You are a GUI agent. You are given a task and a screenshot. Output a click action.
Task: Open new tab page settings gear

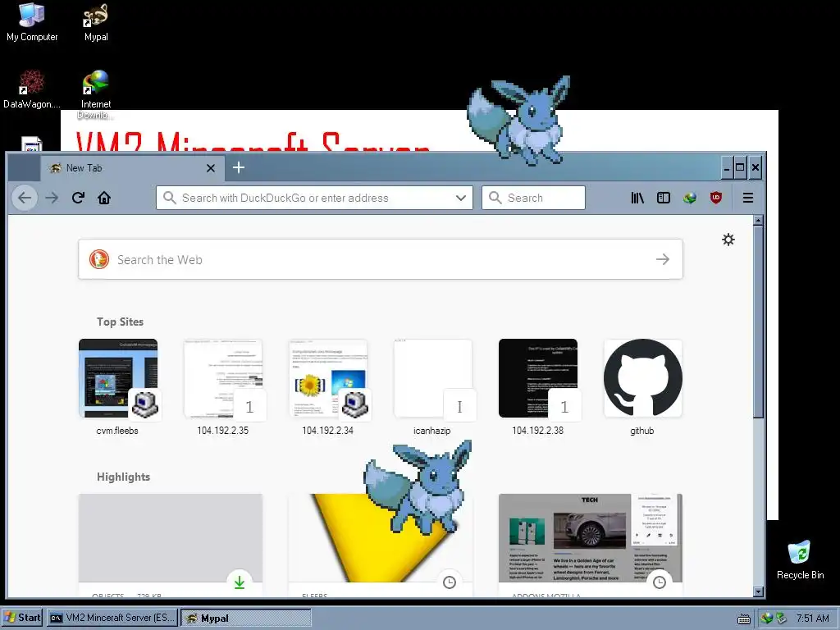coord(728,240)
